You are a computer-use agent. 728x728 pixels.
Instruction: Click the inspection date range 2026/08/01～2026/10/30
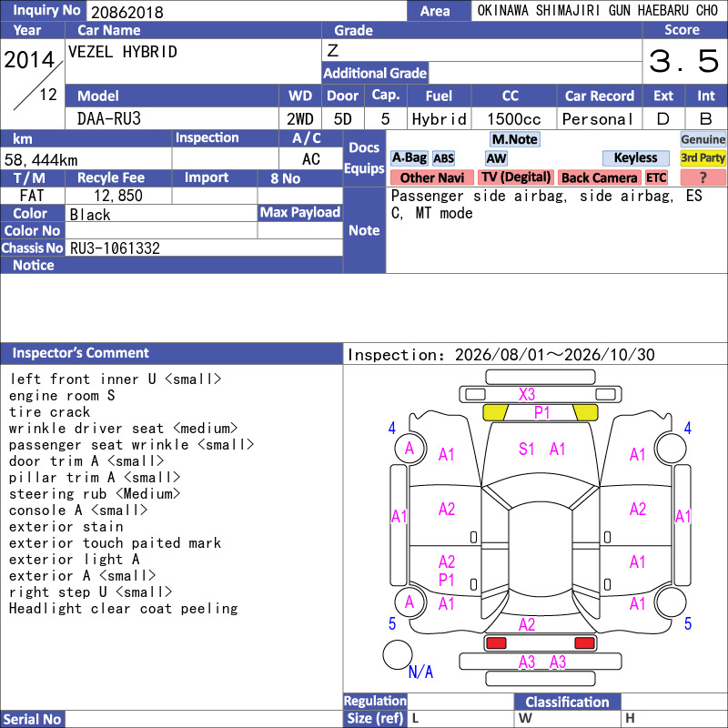(x=554, y=355)
